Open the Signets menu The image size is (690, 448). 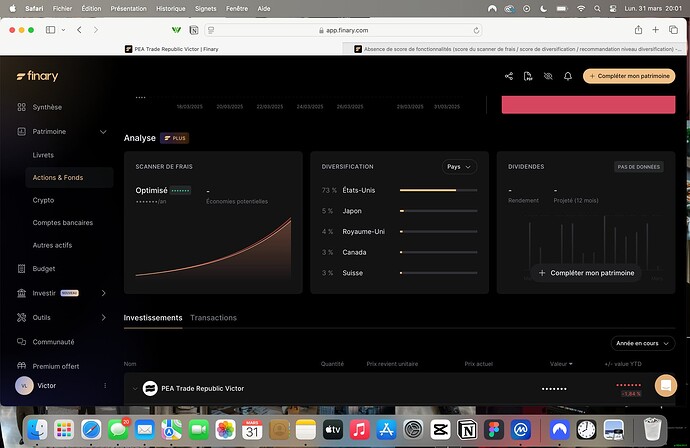pos(206,8)
